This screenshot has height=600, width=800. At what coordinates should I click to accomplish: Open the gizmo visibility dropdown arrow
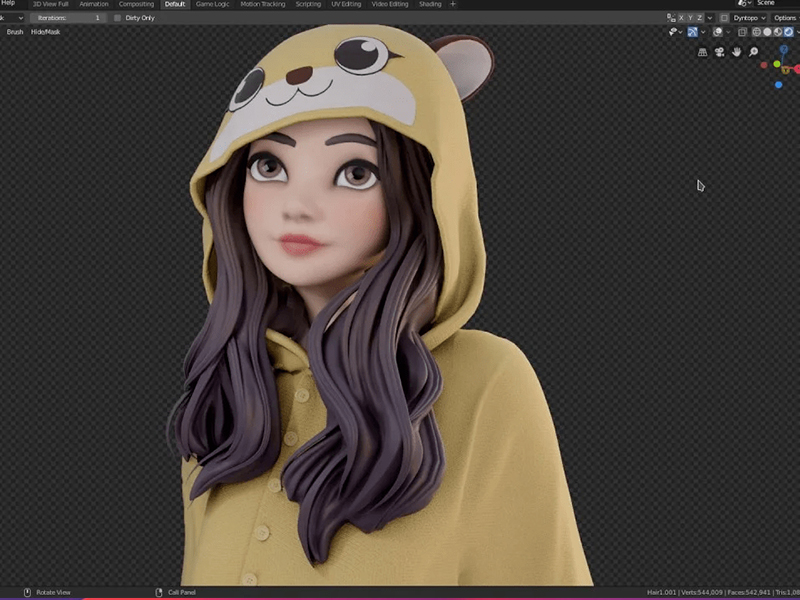[704, 32]
